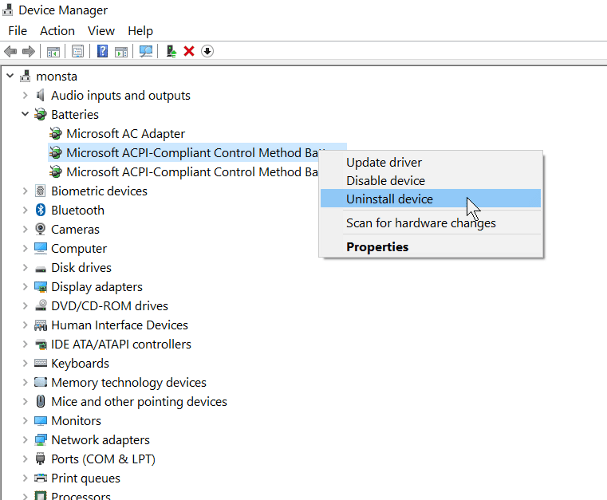Select the monsta computer name
This screenshot has height=500, width=607.
57,76
